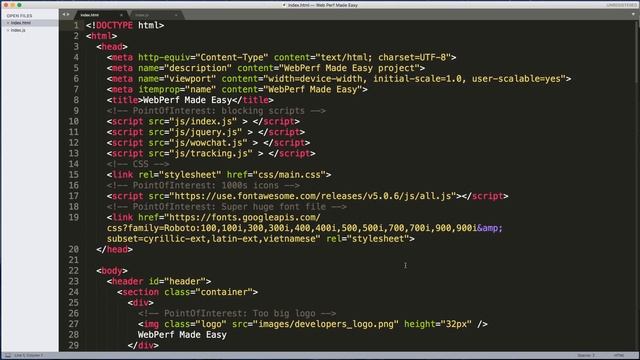The height and width of the screenshot is (360, 640).
Task: Click the OPEN FILES sidebar heading
Action: pyautogui.click(x=19, y=16)
